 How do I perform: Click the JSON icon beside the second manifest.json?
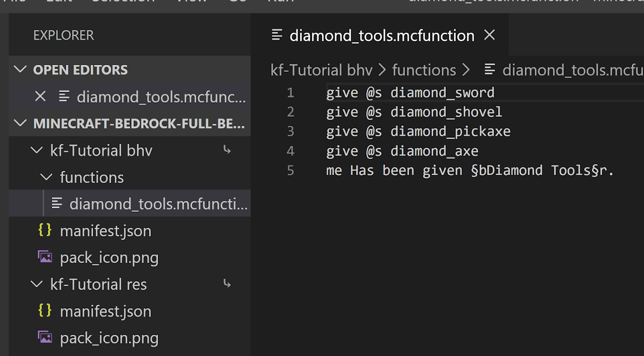(x=44, y=311)
